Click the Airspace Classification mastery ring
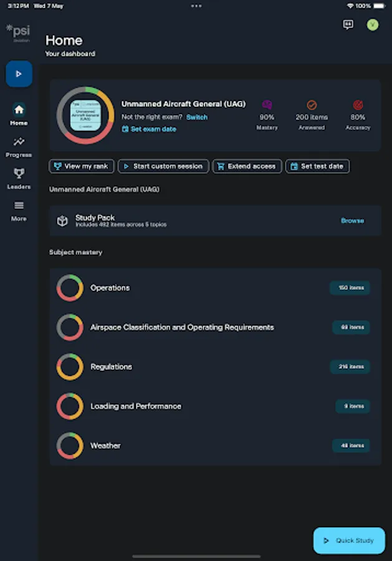 [70, 327]
